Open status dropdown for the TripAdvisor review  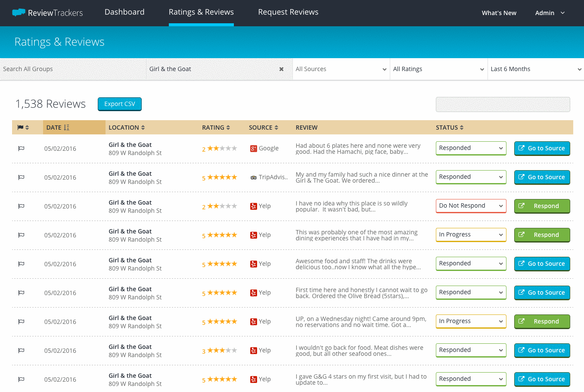(x=471, y=177)
